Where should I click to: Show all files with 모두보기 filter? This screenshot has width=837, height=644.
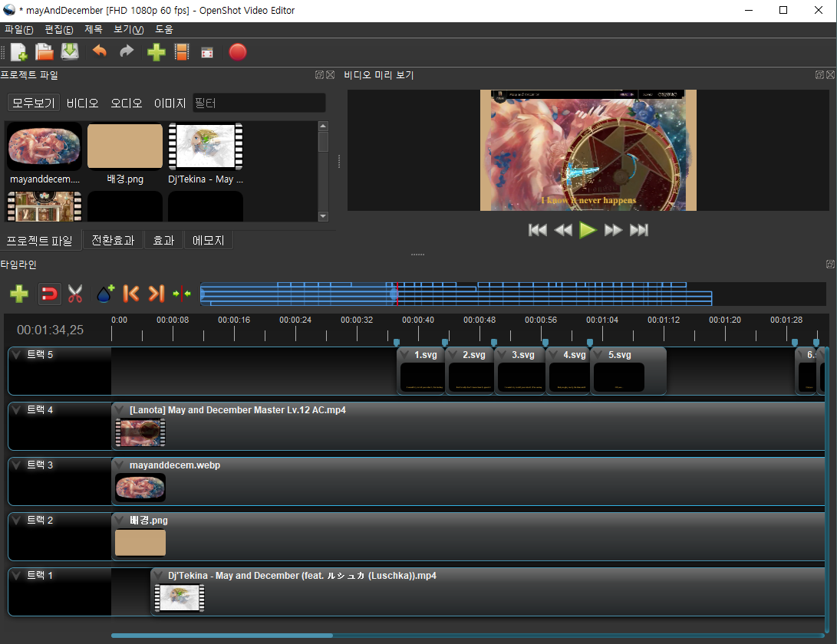point(33,103)
